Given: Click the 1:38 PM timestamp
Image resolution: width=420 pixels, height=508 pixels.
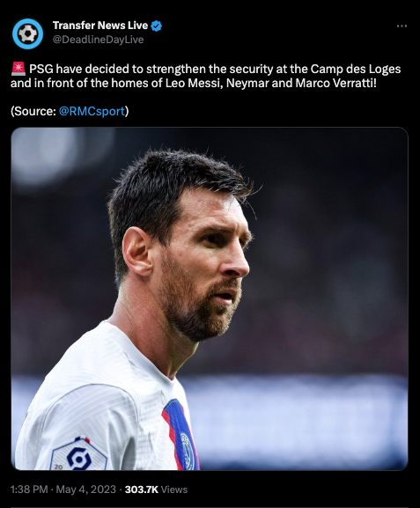Looking at the screenshot, I should point(29,490).
